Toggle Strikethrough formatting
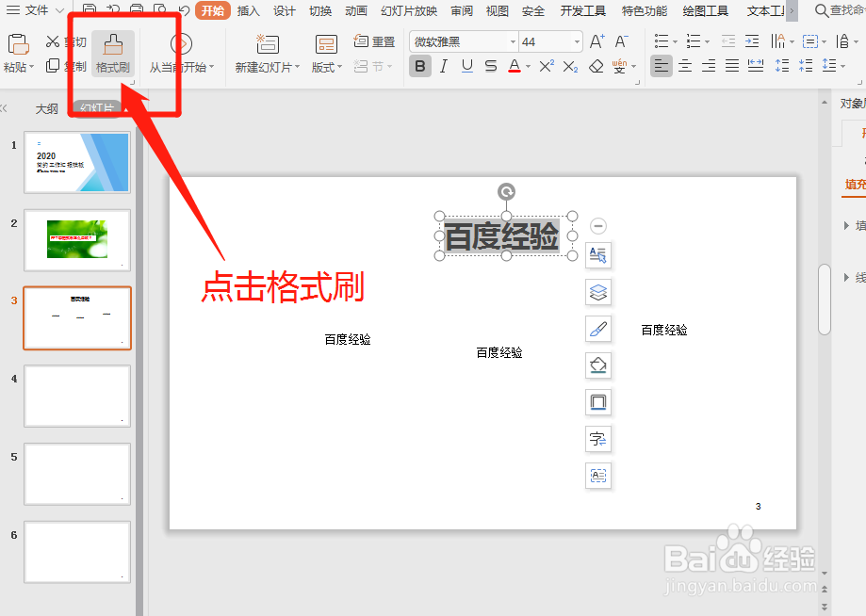The width and height of the screenshot is (866, 616). click(490, 66)
